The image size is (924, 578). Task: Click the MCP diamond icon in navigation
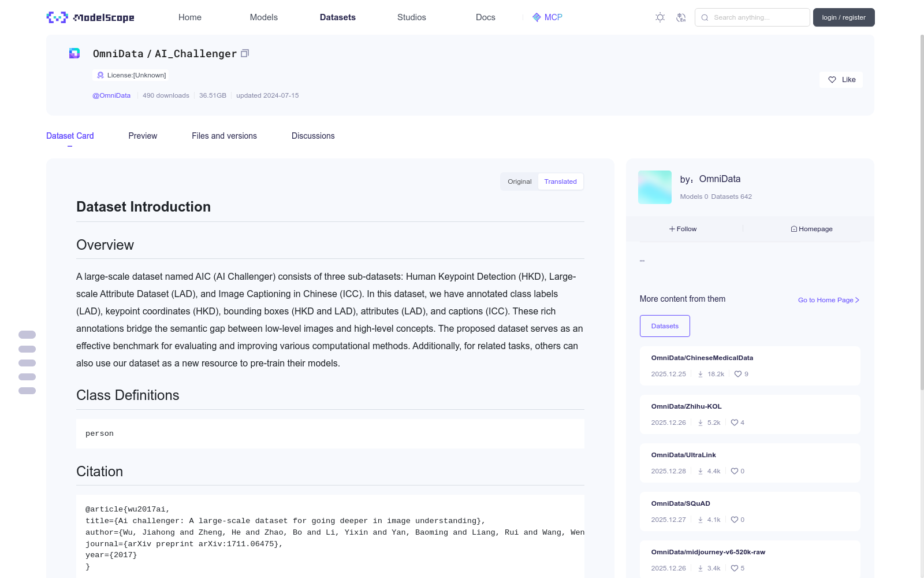coord(536,17)
